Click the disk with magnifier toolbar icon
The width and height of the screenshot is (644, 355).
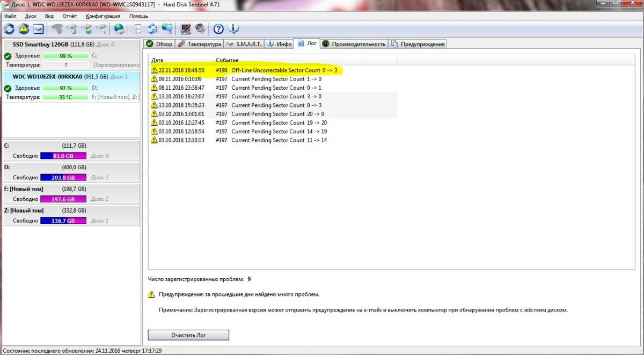pyautogui.click(x=100, y=28)
